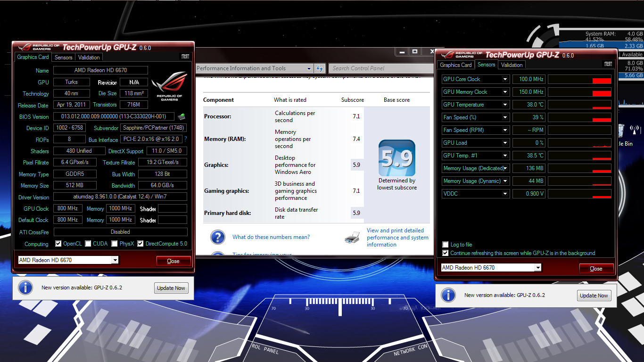Open the Fan Speed (RPM) sensor dropdown
The height and width of the screenshot is (362, 644).
click(x=505, y=130)
